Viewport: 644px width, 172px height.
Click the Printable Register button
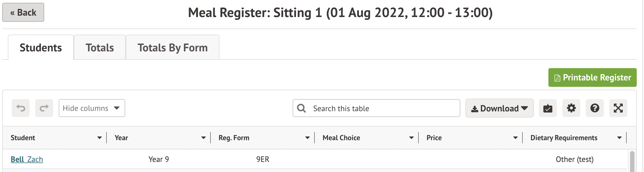click(x=592, y=77)
